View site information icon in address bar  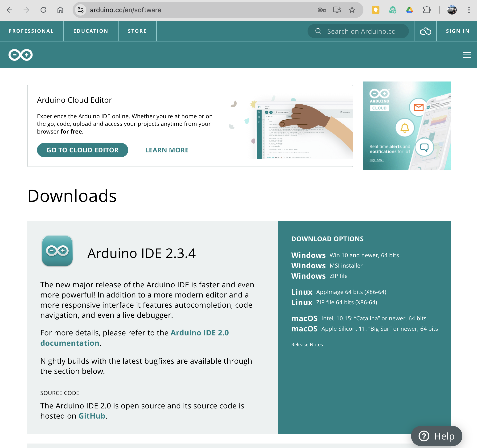point(81,10)
